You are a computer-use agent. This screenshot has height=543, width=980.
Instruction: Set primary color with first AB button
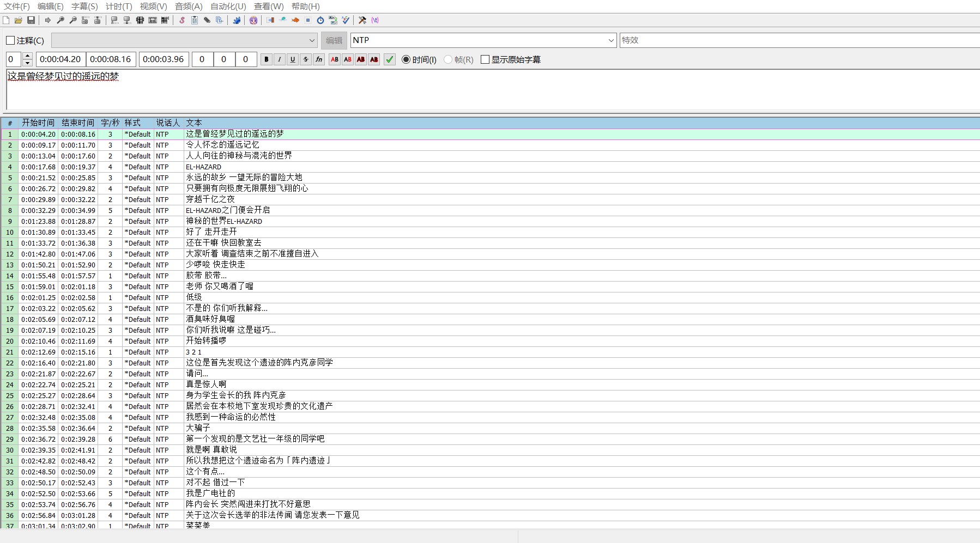(335, 59)
